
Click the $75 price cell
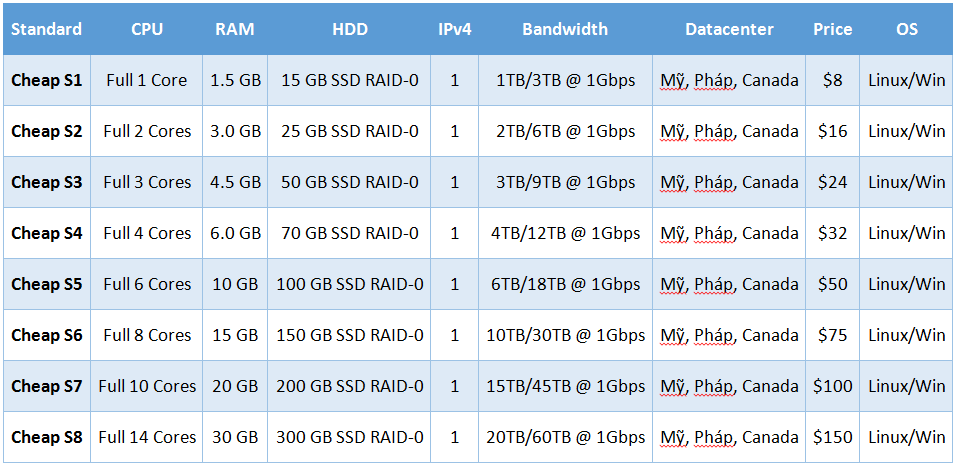click(x=832, y=335)
